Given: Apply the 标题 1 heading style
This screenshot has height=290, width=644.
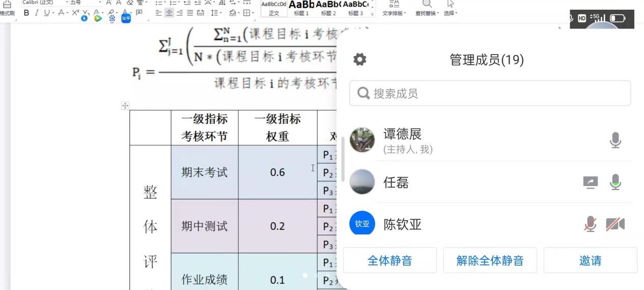Looking at the screenshot, I should (x=301, y=9).
